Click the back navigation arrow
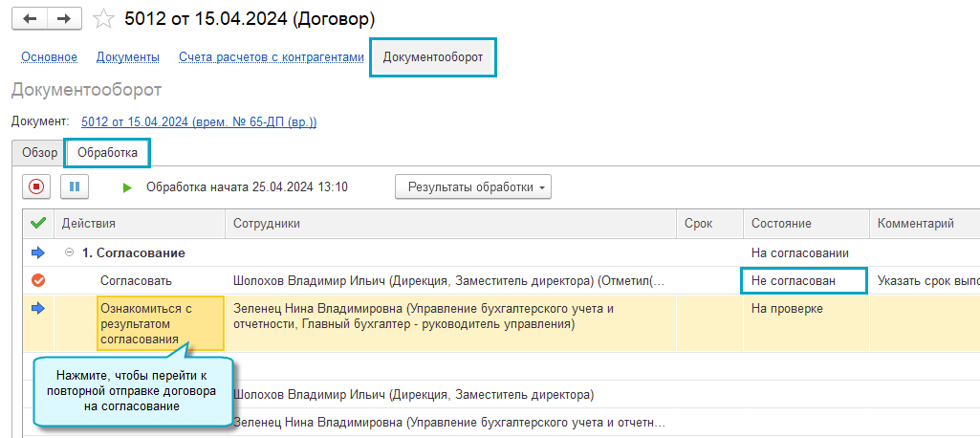Screen dimensions: 980x438 pyautogui.click(x=30, y=19)
